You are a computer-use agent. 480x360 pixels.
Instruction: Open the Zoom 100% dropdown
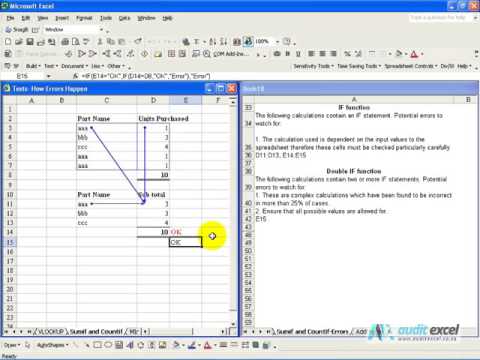[x=277, y=42]
